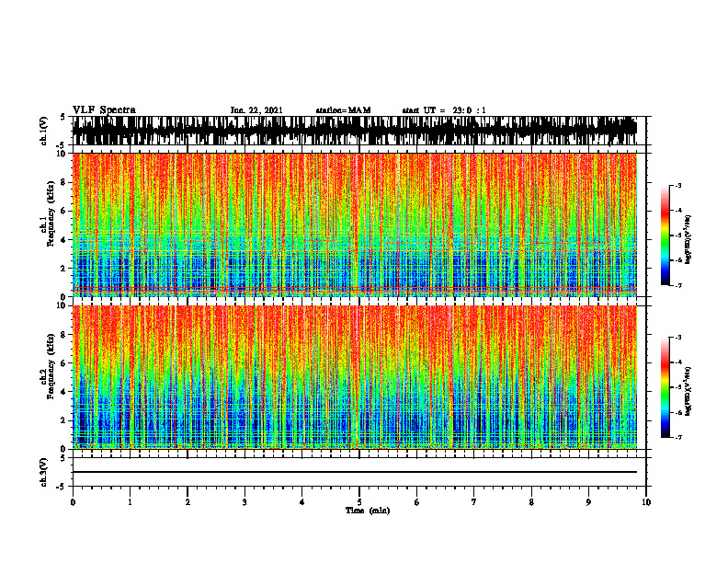
Task: Click tick label "4" on the time axis
Action: point(302,502)
